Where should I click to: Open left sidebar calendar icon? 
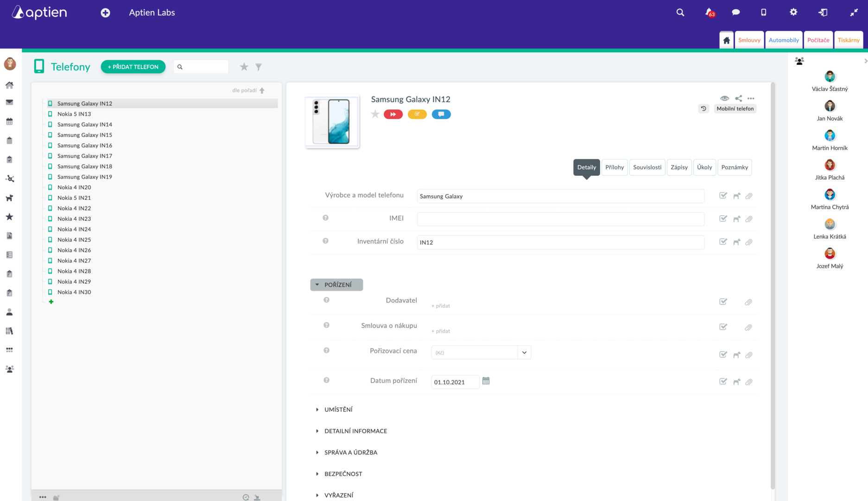click(9, 122)
